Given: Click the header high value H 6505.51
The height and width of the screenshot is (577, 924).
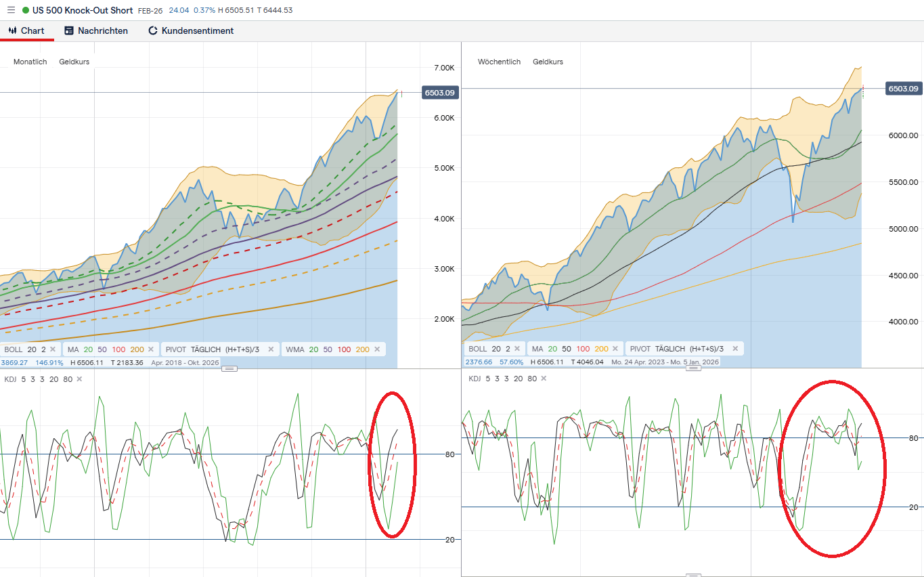Looking at the screenshot, I should point(236,10).
